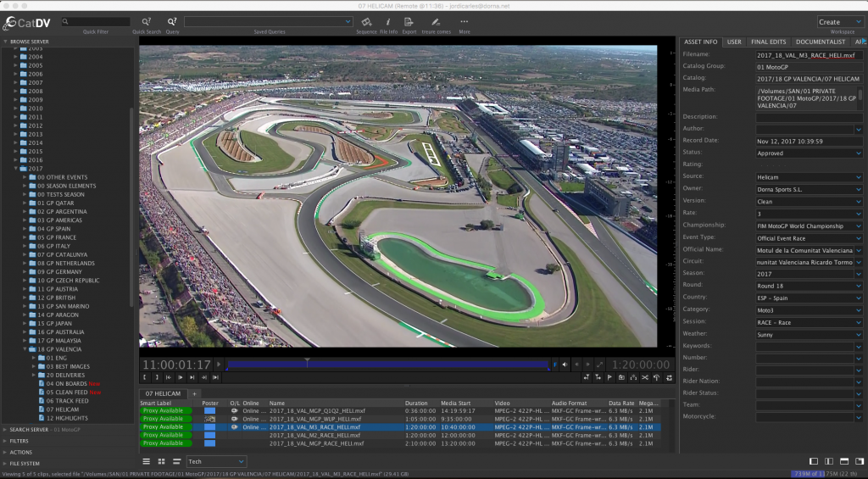Click the playhead position on the blue timeline
This screenshot has width=868, height=479.
pos(308,365)
